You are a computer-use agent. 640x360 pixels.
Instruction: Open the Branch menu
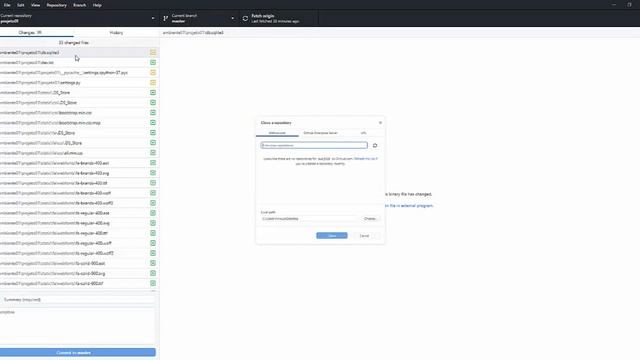coord(80,5)
